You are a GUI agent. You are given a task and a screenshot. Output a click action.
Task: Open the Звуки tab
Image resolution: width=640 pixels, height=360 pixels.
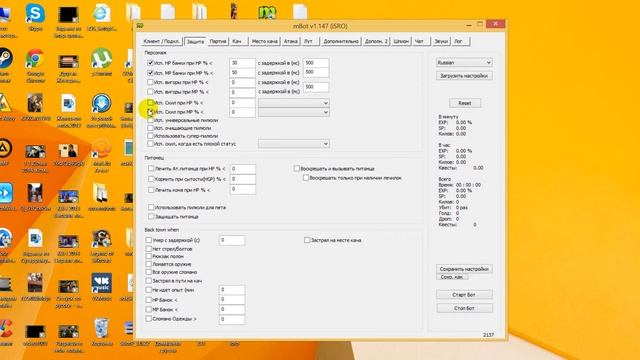click(441, 41)
